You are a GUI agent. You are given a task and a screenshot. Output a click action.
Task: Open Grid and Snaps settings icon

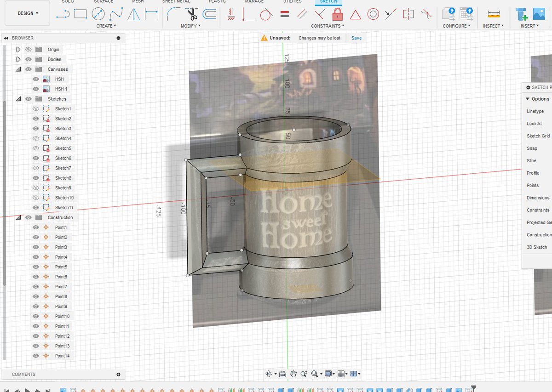pos(341,374)
